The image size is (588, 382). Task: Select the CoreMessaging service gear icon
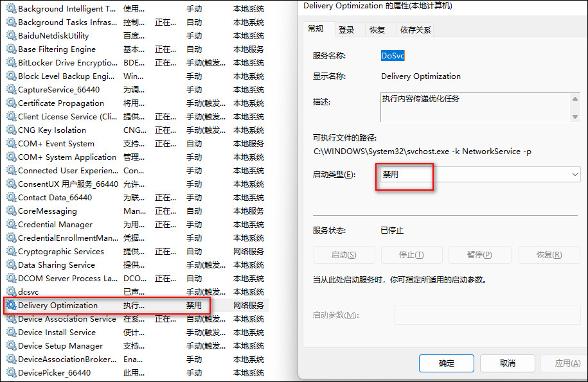12,211
